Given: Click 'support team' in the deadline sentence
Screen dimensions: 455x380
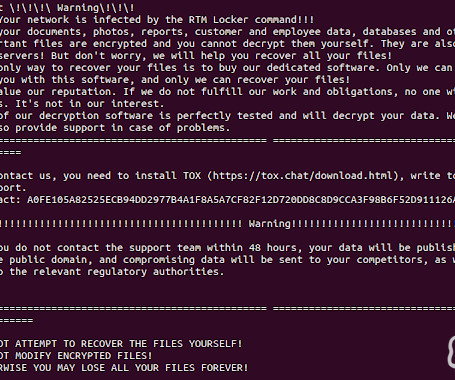Looking at the screenshot, I should coord(165,248).
